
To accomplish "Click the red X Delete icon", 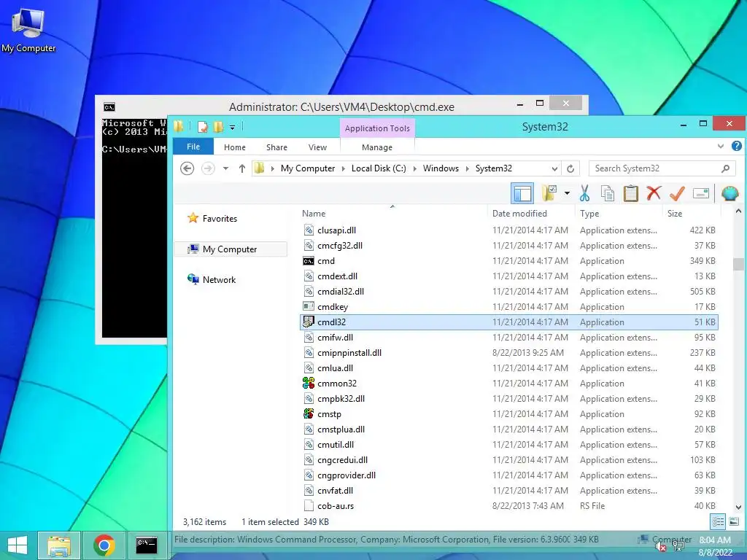I will tap(654, 192).
